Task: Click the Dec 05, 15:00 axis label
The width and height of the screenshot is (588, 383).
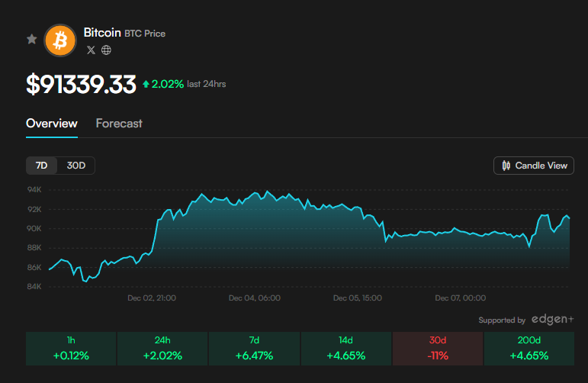Action: pyautogui.click(x=358, y=298)
